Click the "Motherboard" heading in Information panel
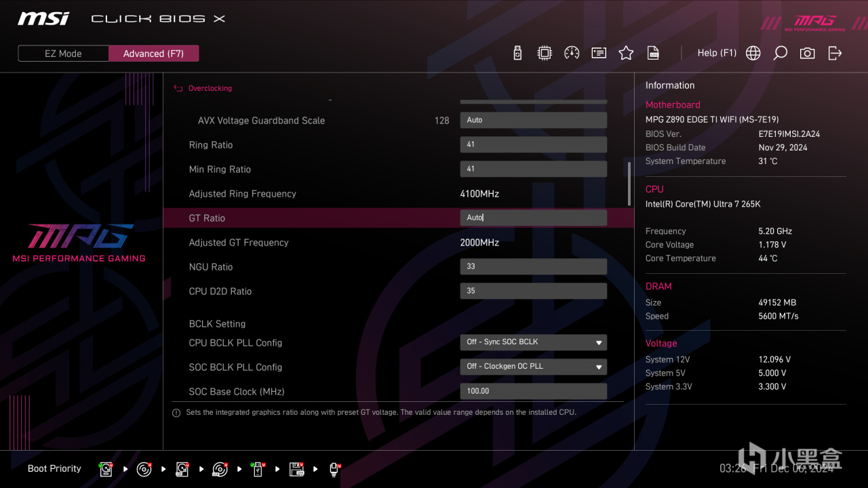The height and width of the screenshot is (488, 868). pyautogui.click(x=673, y=105)
